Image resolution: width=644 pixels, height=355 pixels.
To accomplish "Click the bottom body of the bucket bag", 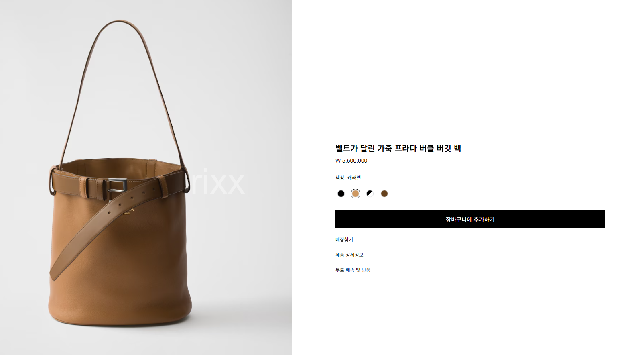I will click(x=120, y=297).
